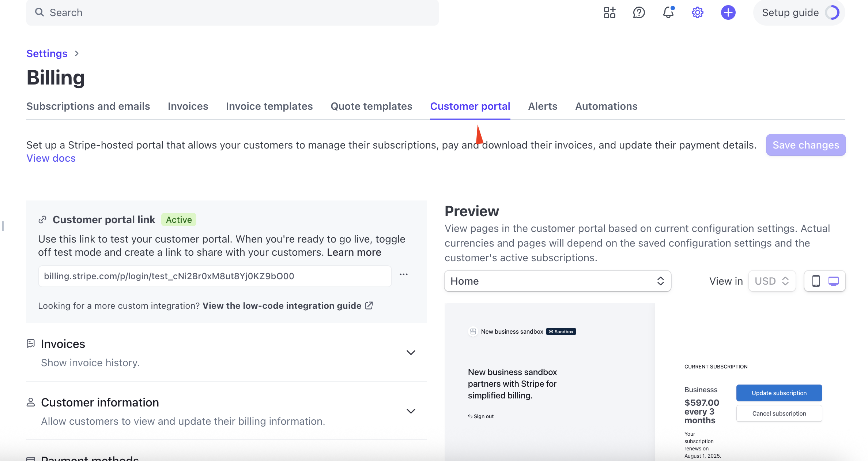Image resolution: width=868 pixels, height=461 pixels.
Task: Open the View docs link
Action: click(51, 158)
